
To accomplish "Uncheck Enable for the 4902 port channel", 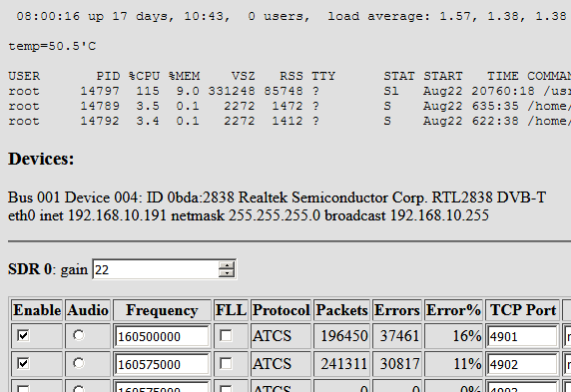I will [x=23, y=363].
